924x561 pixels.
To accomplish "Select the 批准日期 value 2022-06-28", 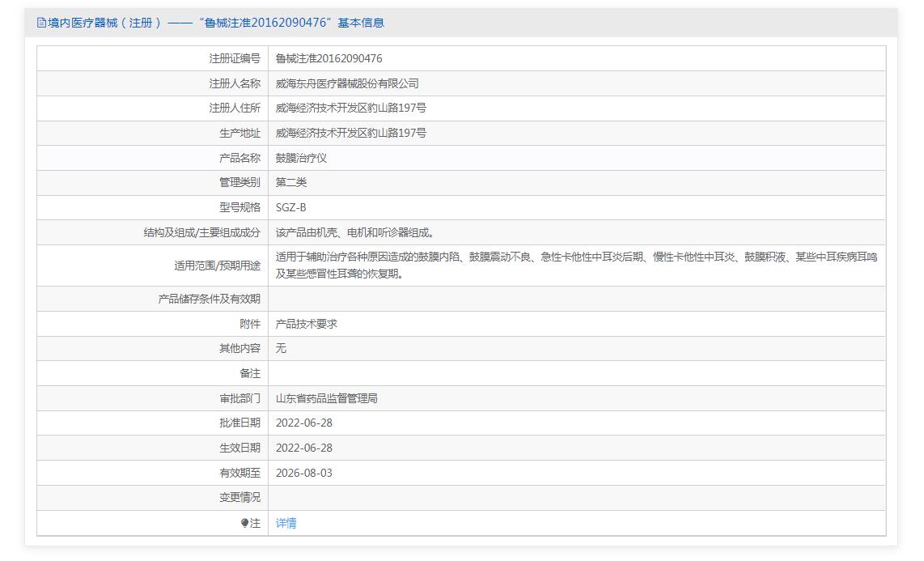I will click(x=304, y=423).
